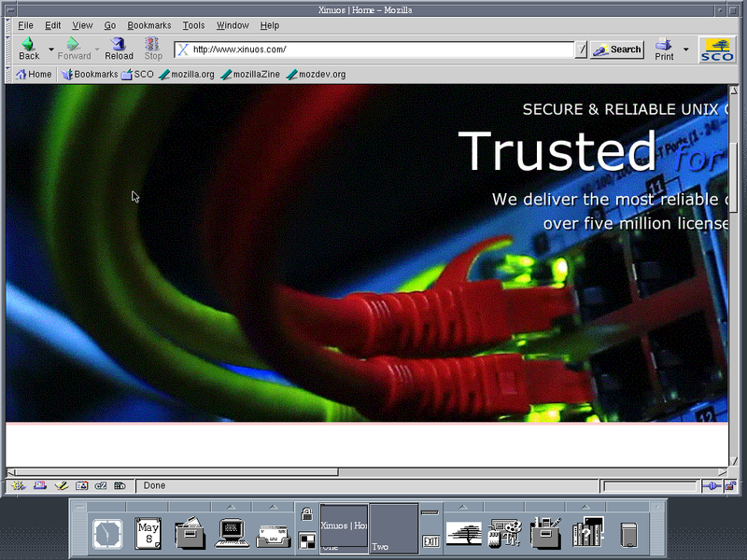This screenshot has width=747, height=560.
Task: Launch File Manager from front panel
Action: pos(190,533)
